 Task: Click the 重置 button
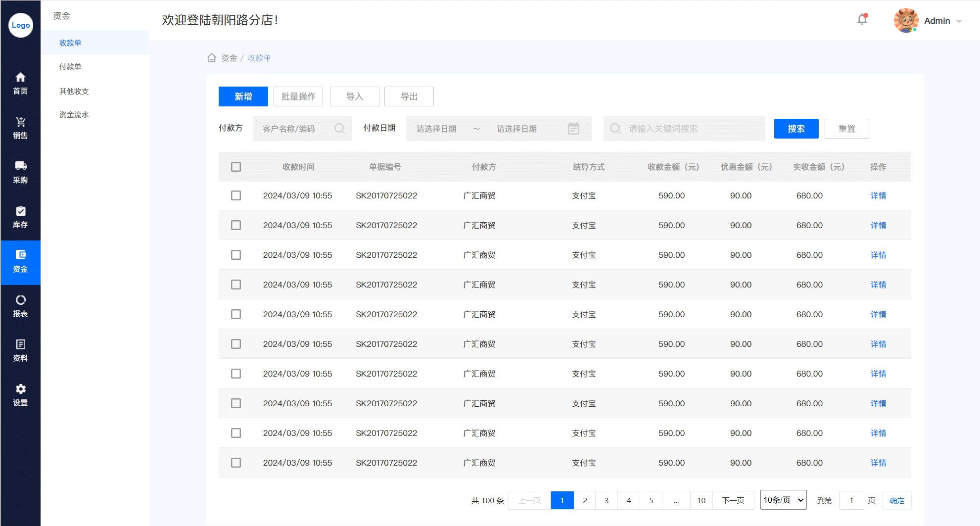(847, 129)
